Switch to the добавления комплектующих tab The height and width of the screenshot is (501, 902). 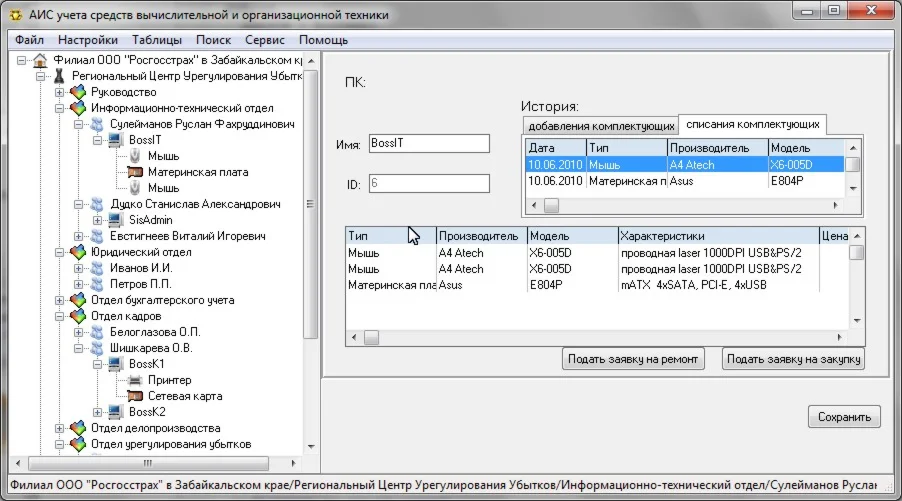point(600,127)
